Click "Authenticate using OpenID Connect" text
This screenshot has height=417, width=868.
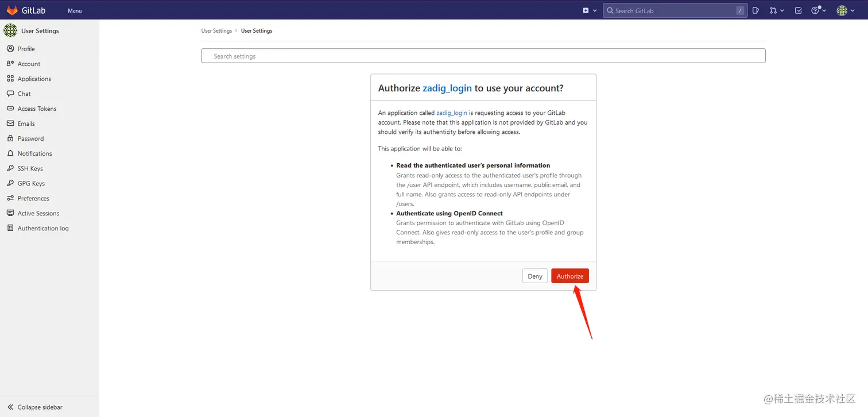tap(449, 213)
